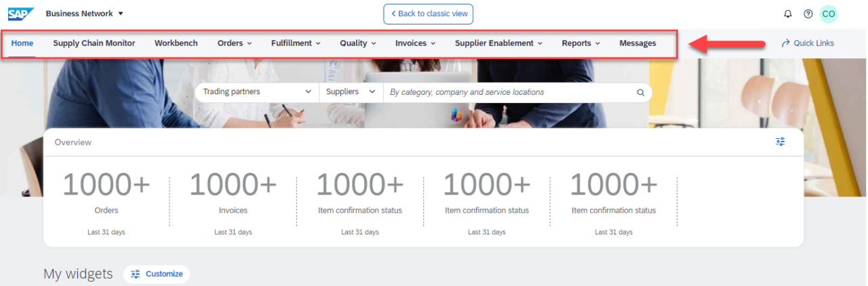Click the Customize widgets button
Image resolution: width=868 pixels, height=286 pixels.
coord(157,274)
